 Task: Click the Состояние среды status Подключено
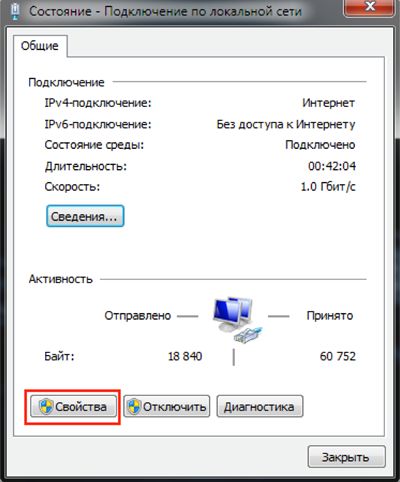tap(320, 145)
